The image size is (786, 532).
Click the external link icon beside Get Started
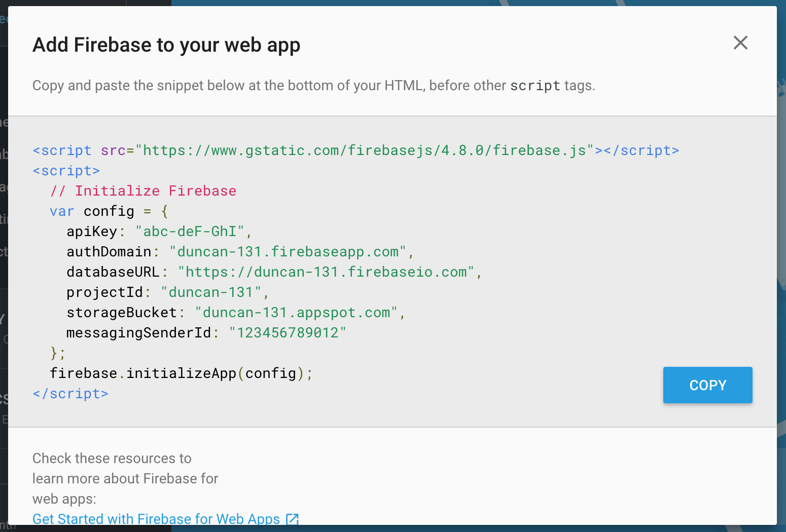tap(292, 519)
